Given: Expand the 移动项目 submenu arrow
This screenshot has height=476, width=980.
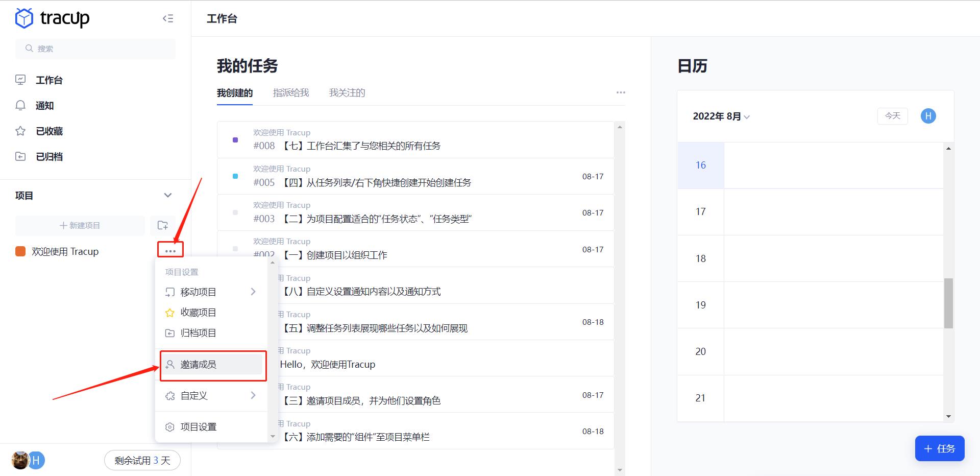Looking at the screenshot, I should click(x=253, y=292).
